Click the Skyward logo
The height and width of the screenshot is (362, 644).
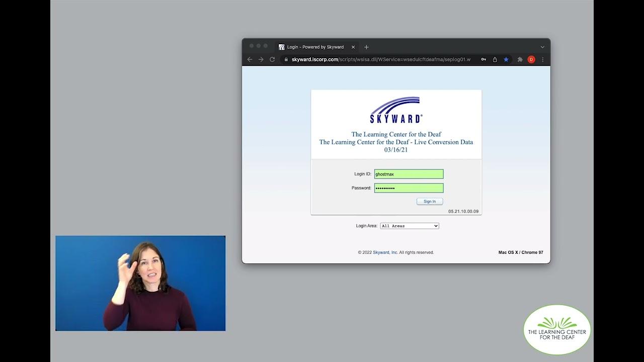coord(396,110)
